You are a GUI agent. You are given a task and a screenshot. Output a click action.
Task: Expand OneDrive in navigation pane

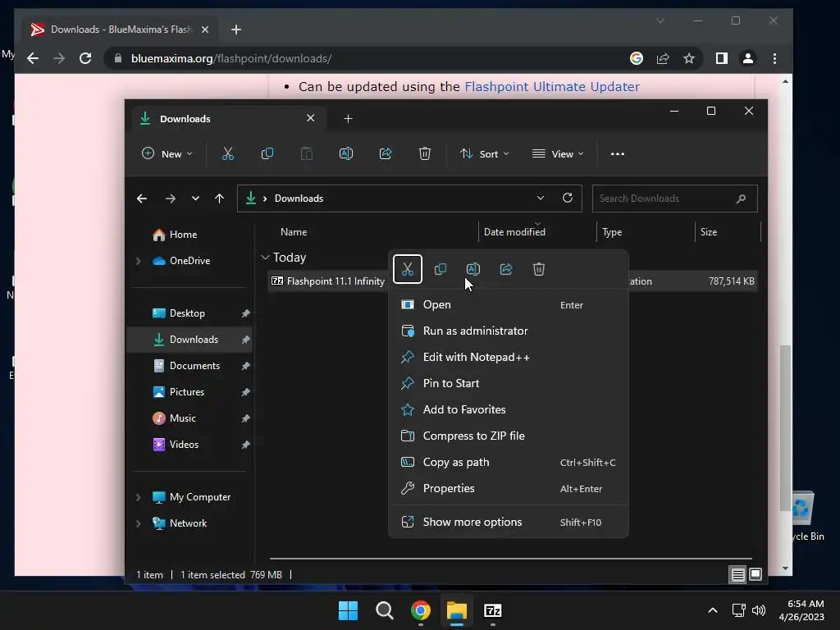(x=138, y=261)
